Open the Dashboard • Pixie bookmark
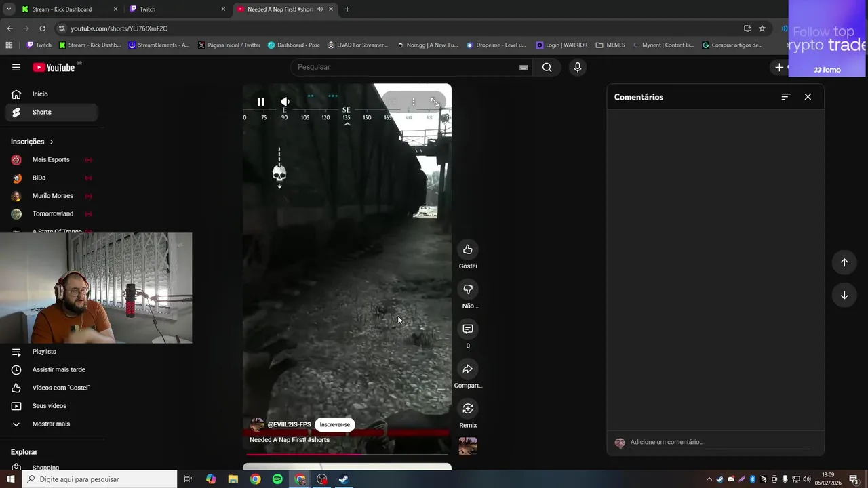This screenshot has width=868, height=488. coord(294,45)
